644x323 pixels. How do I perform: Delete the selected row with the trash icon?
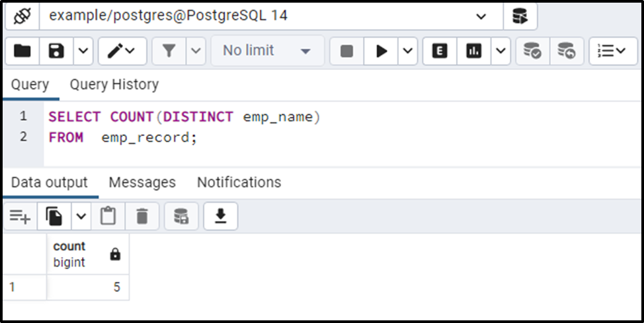click(x=141, y=216)
